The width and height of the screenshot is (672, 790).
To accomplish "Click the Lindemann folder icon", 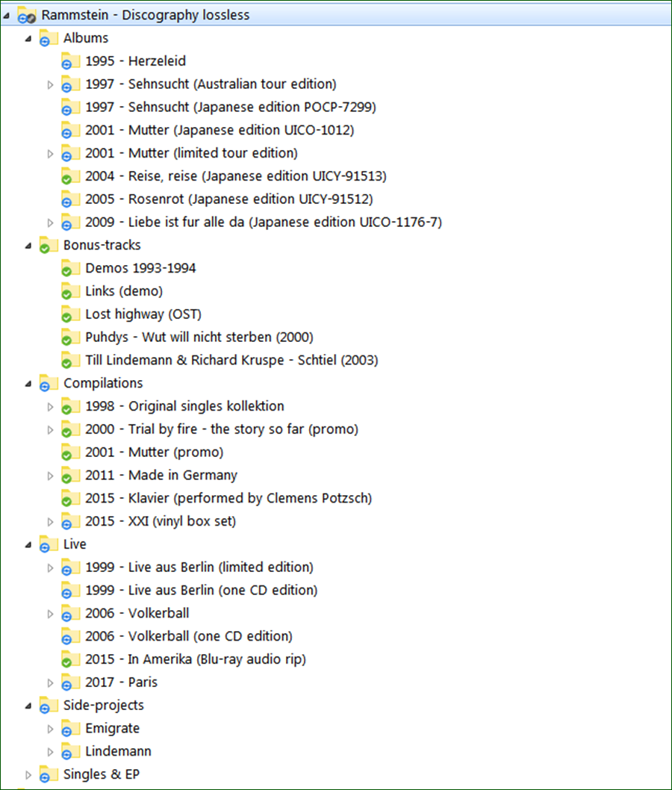I will pos(70,752).
